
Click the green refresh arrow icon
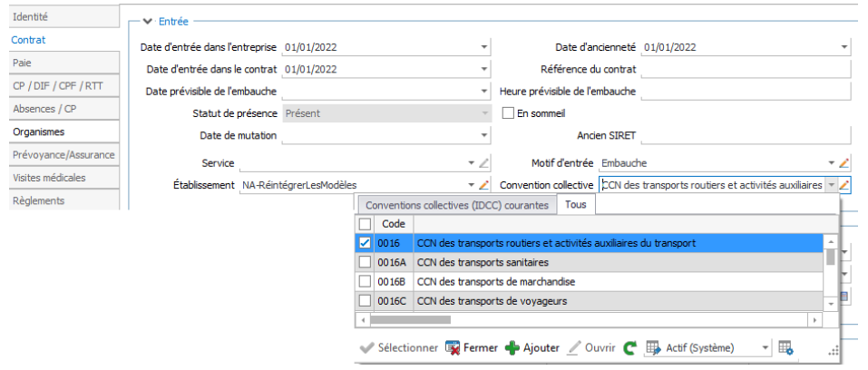(x=630, y=348)
